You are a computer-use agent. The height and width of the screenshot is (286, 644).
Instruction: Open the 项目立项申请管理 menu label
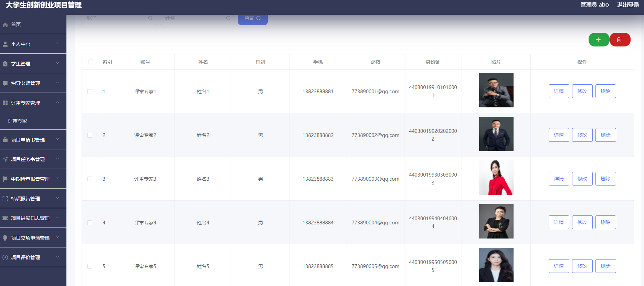[x=30, y=238]
